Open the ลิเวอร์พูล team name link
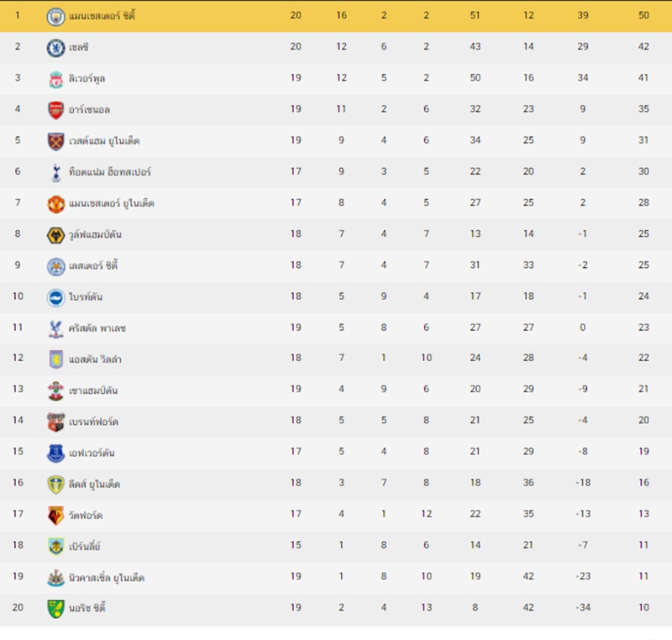 click(87, 78)
